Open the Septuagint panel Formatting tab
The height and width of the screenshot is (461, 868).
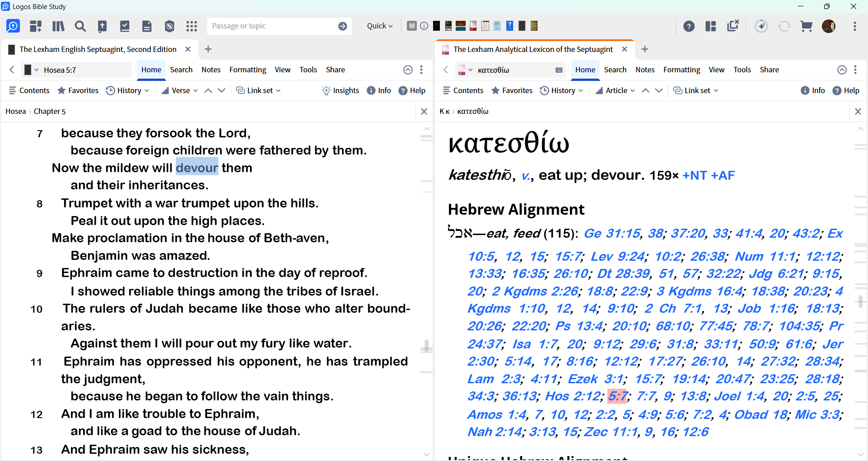click(248, 70)
